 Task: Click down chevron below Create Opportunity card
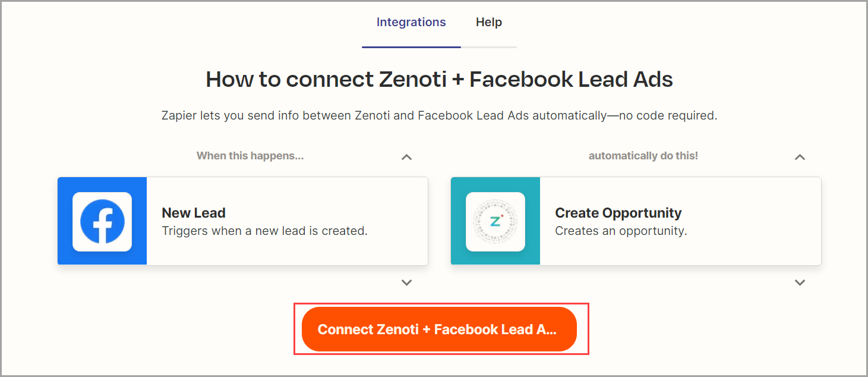click(x=800, y=282)
